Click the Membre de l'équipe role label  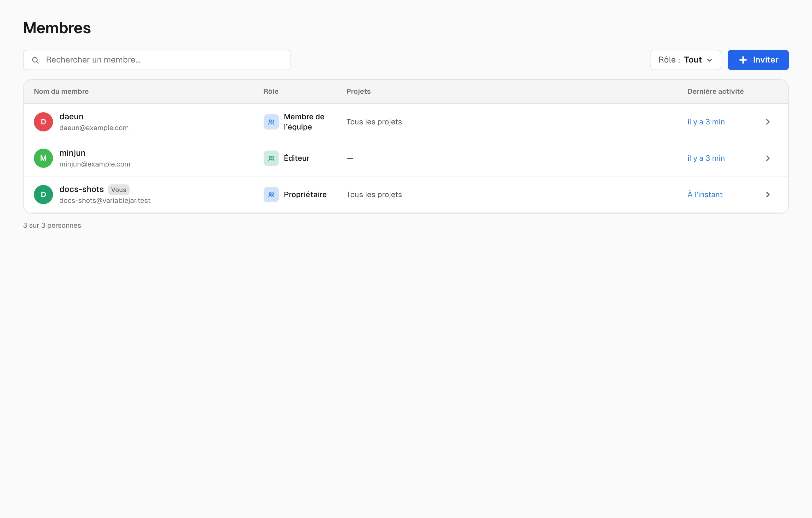click(304, 122)
